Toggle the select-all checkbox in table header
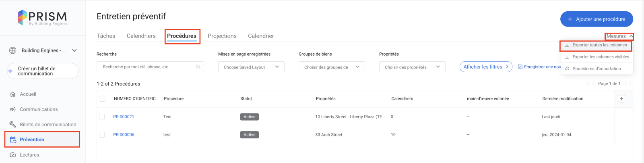644x163 pixels. click(x=103, y=99)
